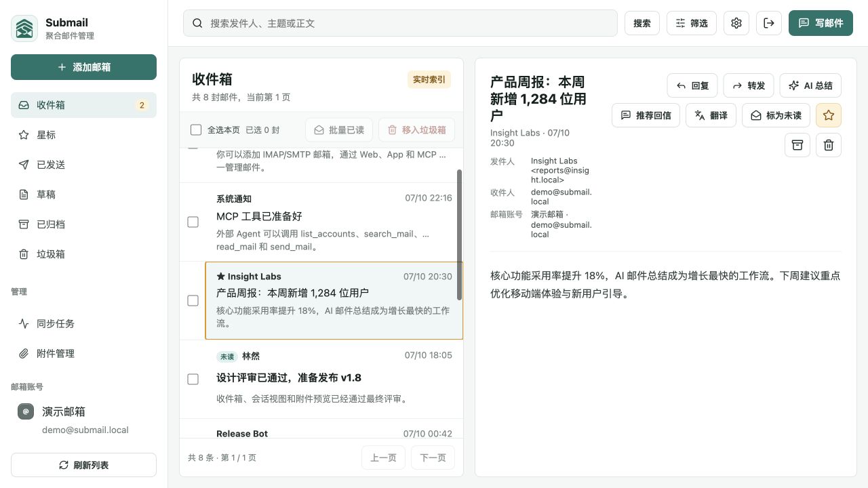Click the search magnifier icon
This screenshot has width=868, height=488.
[x=198, y=23]
